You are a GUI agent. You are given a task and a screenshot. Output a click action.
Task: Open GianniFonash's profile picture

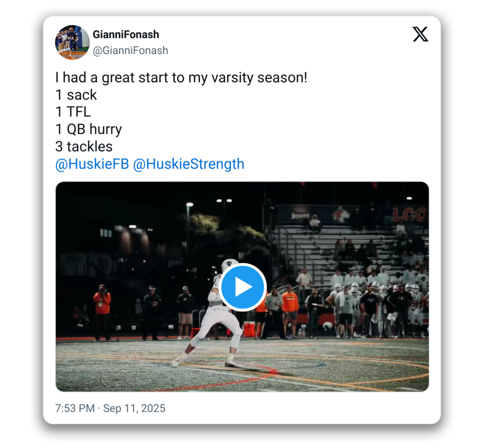(x=72, y=42)
